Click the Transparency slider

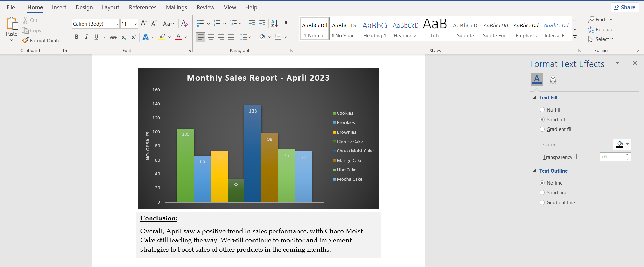tap(587, 157)
